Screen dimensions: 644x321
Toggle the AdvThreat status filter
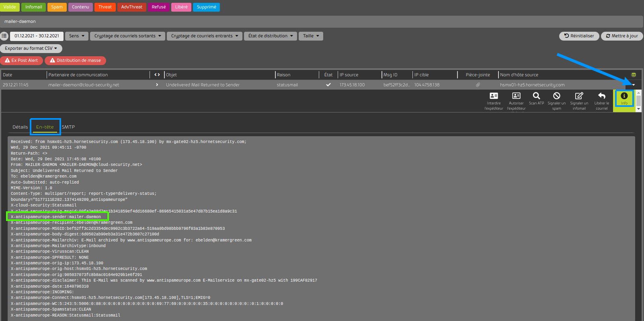(x=131, y=7)
